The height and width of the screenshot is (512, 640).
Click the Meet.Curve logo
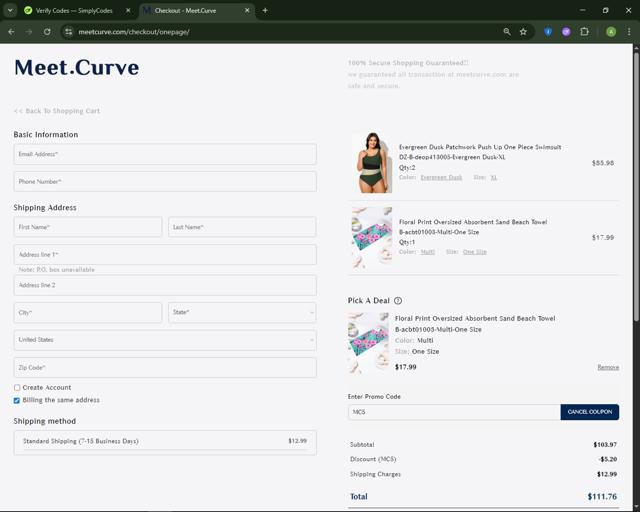click(x=77, y=67)
